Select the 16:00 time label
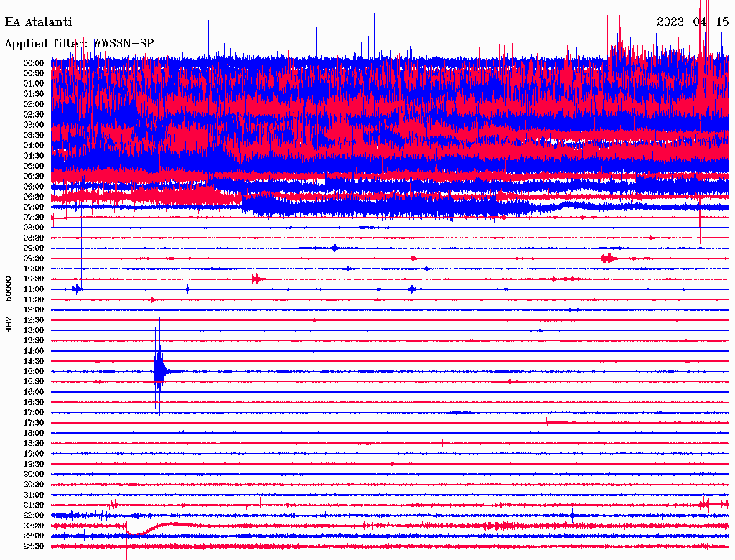Viewport: 735px width, 560px height. pos(34,392)
